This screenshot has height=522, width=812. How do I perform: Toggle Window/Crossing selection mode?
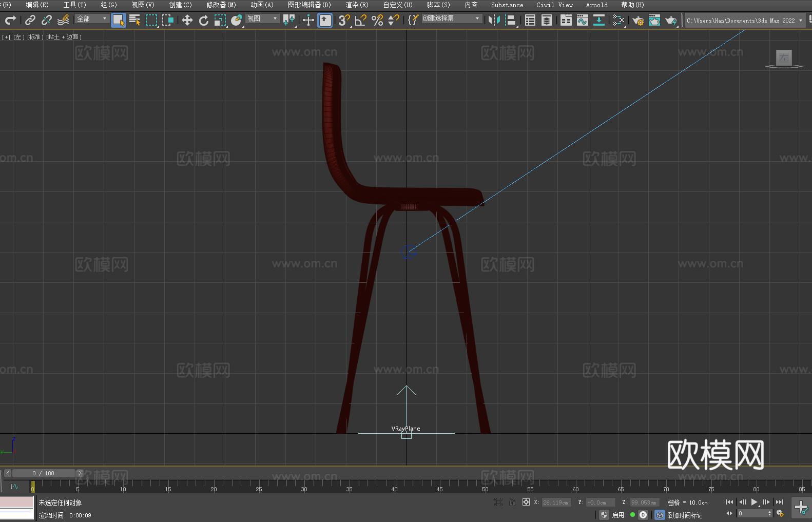tap(168, 20)
